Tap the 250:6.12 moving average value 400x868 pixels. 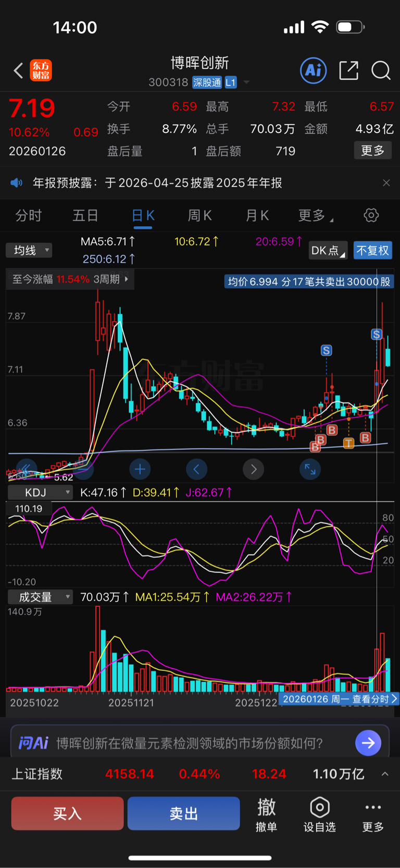tap(109, 259)
